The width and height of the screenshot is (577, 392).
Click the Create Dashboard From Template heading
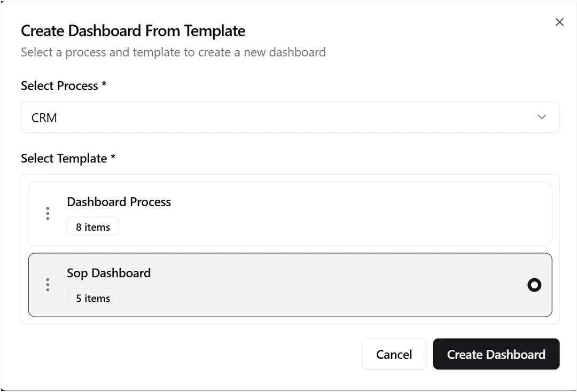coord(133,31)
